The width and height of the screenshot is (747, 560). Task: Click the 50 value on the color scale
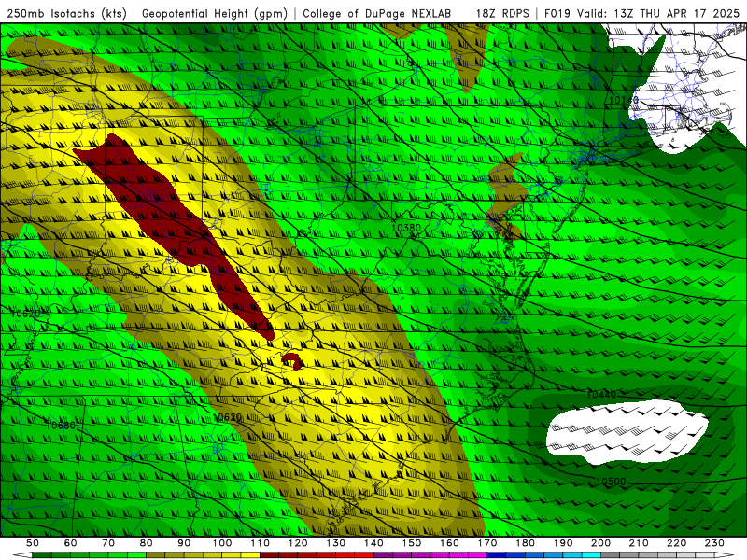tap(33, 543)
